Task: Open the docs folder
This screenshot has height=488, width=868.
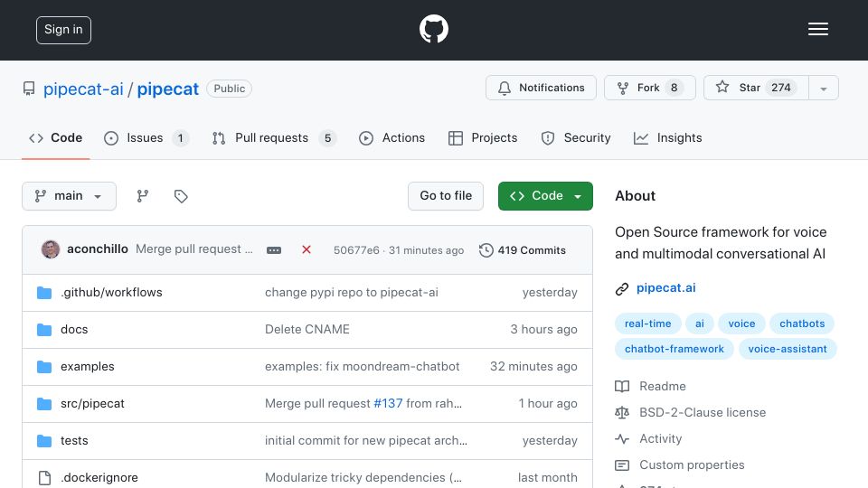Action: [x=74, y=329]
